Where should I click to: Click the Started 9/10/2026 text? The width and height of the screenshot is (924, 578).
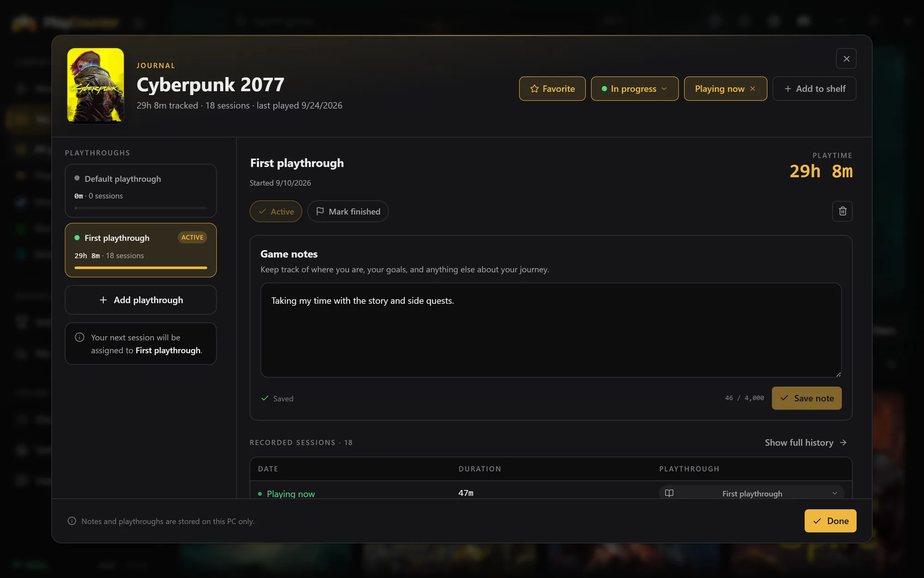tap(280, 183)
